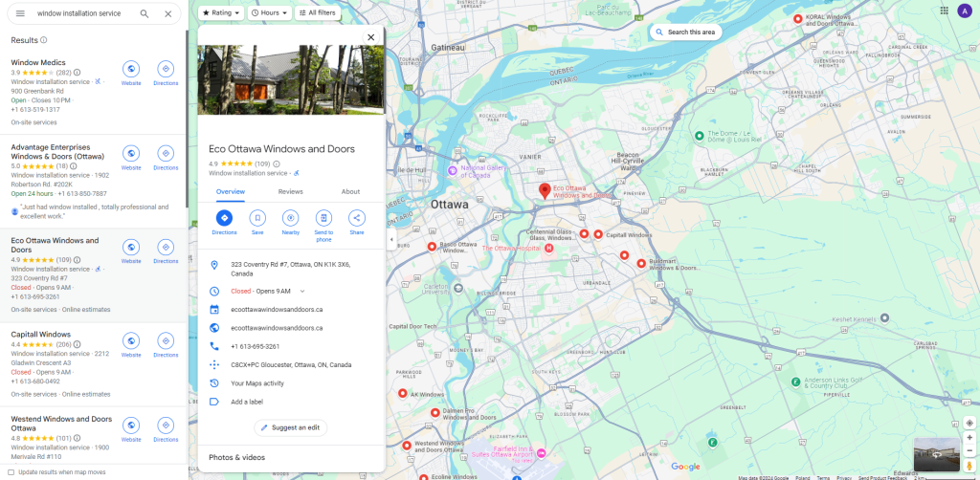
Task: Save Eco Ottawa Windows and Doors
Action: coord(257,218)
